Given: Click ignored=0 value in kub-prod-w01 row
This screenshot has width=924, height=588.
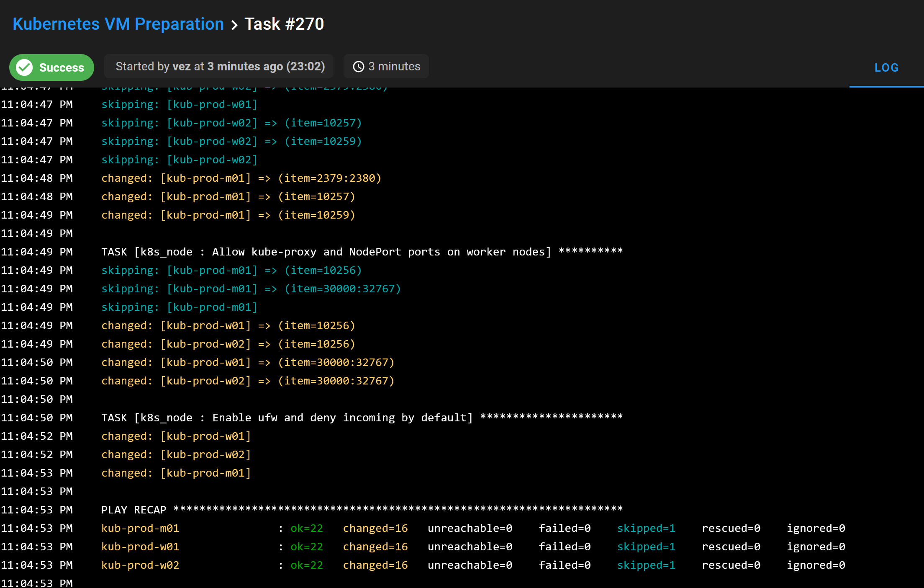Looking at the screenshot, I should (x=816, y=547).
